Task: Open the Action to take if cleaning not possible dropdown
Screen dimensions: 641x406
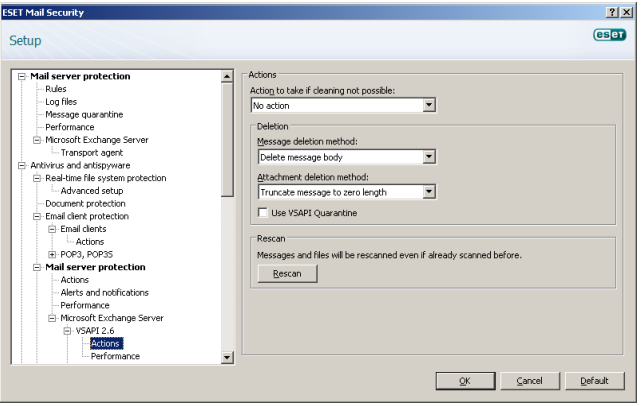Action: pyautogui.click(x=431, y=106)
